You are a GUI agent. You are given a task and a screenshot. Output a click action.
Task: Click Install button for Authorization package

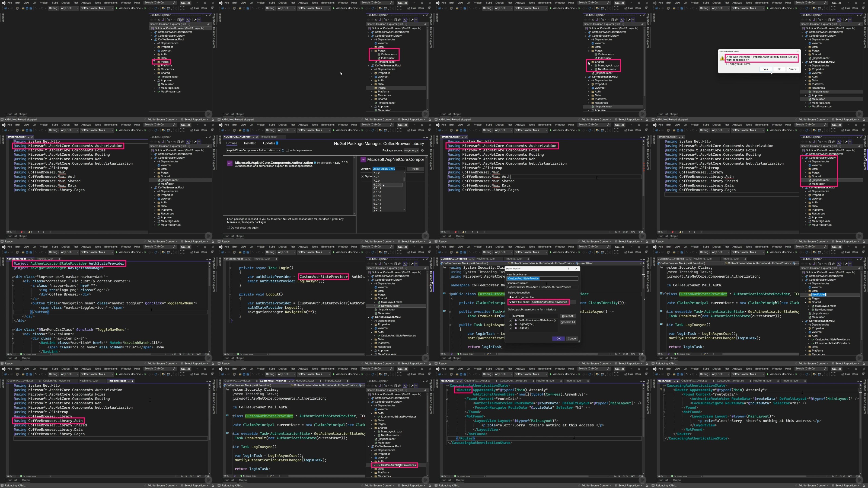pos(416,169)
